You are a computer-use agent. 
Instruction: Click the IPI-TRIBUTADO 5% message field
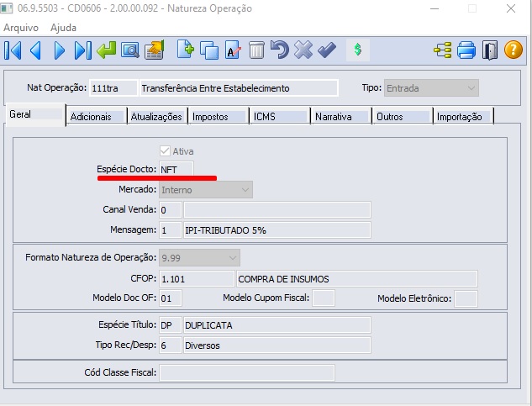tap(277, 230)
